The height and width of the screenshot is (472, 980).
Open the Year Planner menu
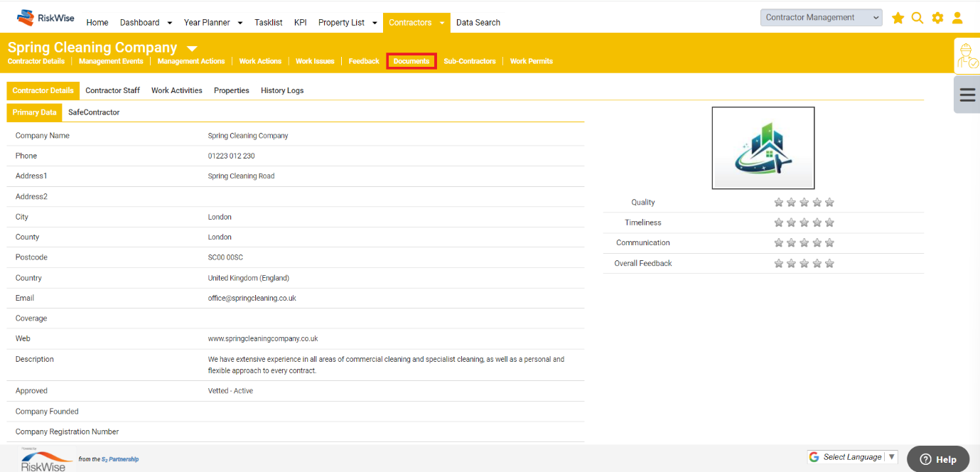coord(207,23)
